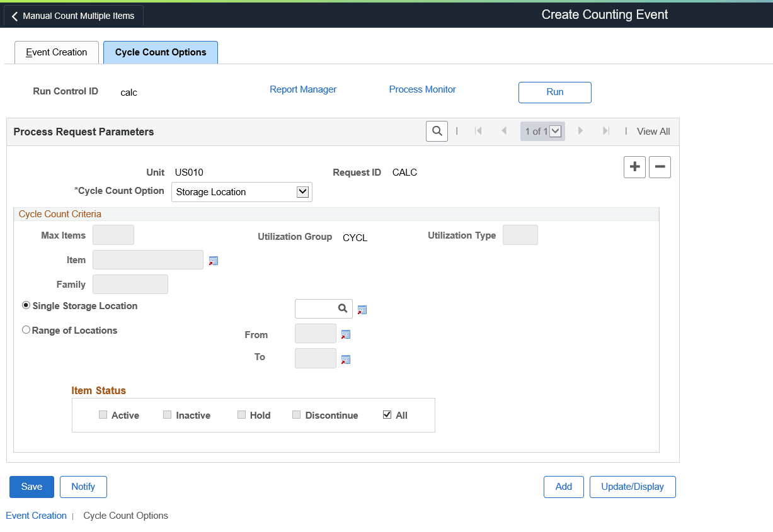Remove the current process request row
Viewport: 773px width, 532px height.
(660, 167)
